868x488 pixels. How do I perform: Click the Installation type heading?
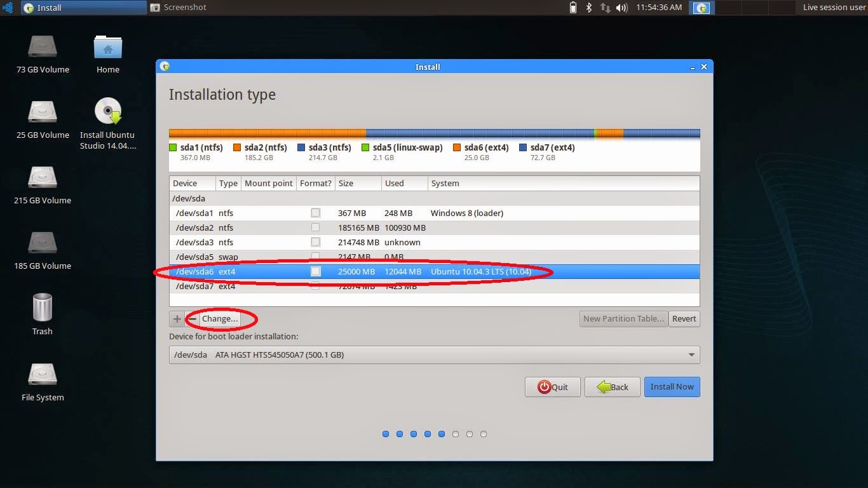pyautogui.click(x=222, y=95)
